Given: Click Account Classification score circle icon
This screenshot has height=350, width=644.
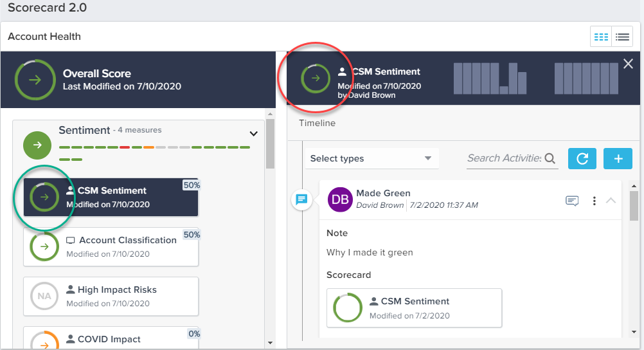Looking at the screenshot, I should (44, 246).
